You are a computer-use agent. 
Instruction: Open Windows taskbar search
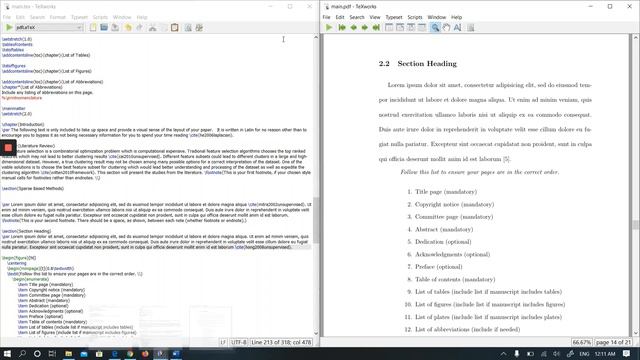point(22,353)
